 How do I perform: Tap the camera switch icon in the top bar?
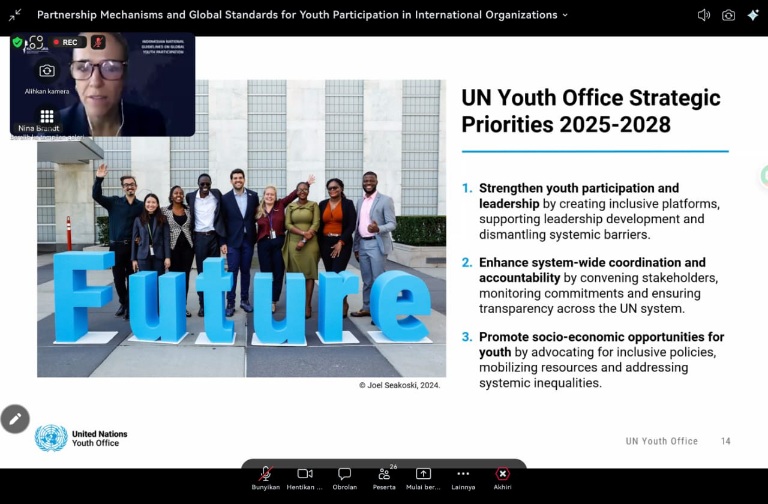(728, 15)
